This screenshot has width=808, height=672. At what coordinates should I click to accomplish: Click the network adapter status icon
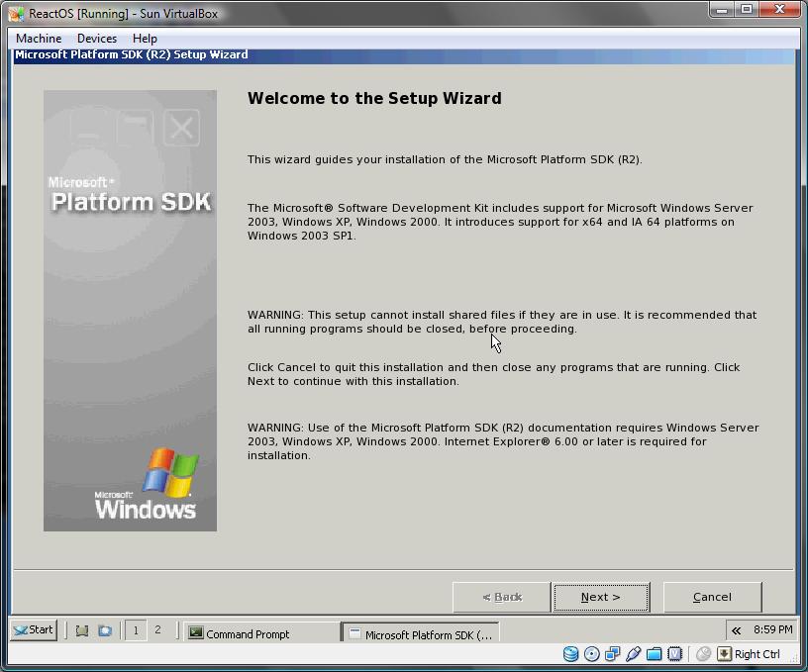click(612, 654)
